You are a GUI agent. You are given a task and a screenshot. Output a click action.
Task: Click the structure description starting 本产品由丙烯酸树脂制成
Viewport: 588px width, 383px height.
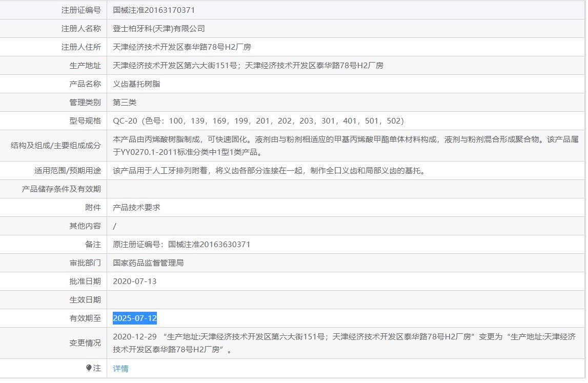click(x=346, y=146)
